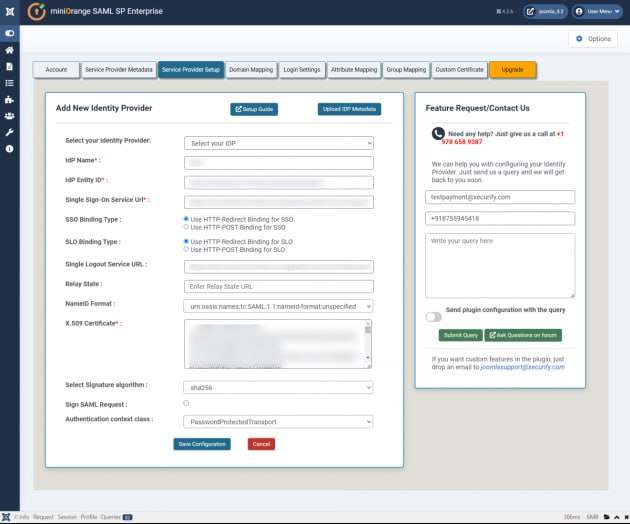
Task: Open the Home dashboard sidebar icon
Action: (10, 50)
